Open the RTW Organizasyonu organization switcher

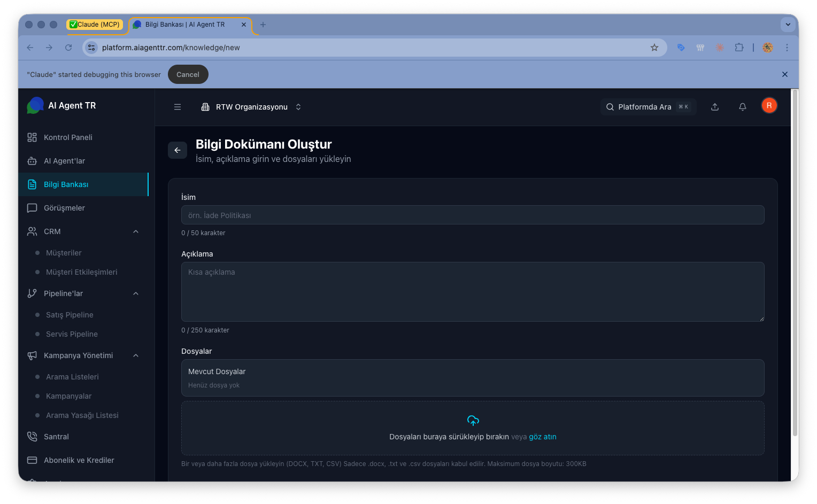coord(251,107)
